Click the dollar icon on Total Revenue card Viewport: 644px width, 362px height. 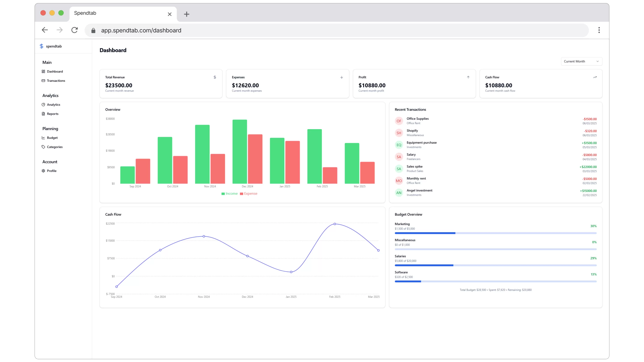point(215,78)
